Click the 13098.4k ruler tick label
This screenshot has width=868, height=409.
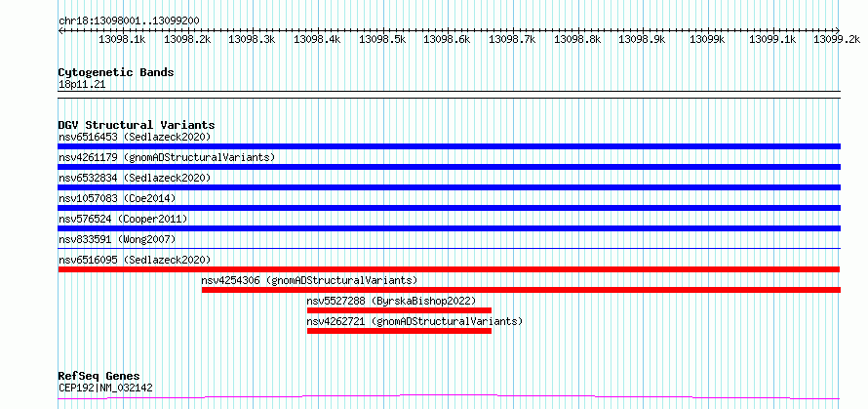[317, 39]
